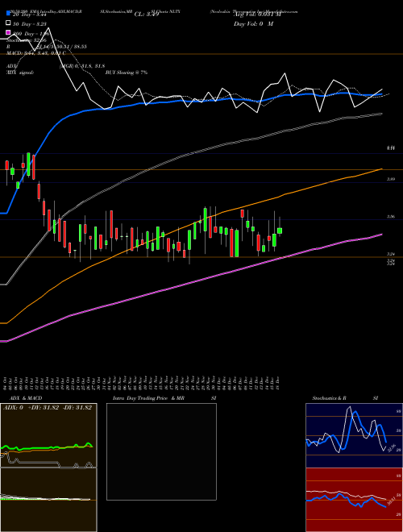
Task: Click the white 50 Day EMA legend swatch
Action: 9,23
